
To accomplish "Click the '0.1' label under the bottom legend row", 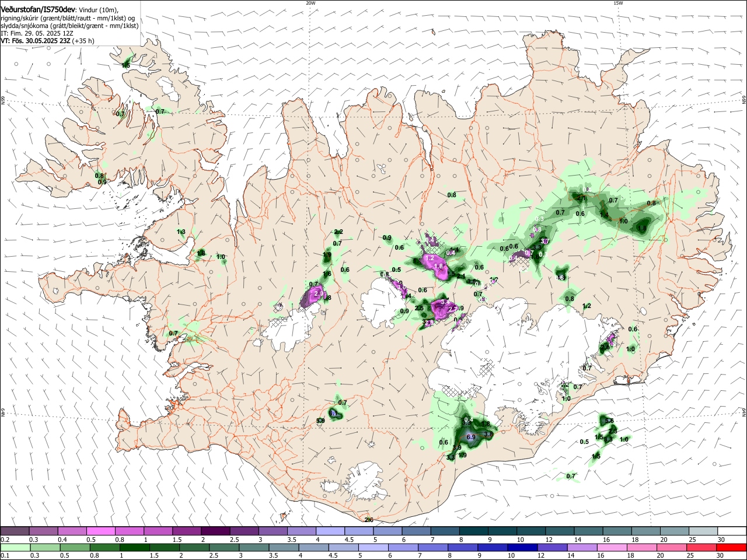I will (5, 556).
